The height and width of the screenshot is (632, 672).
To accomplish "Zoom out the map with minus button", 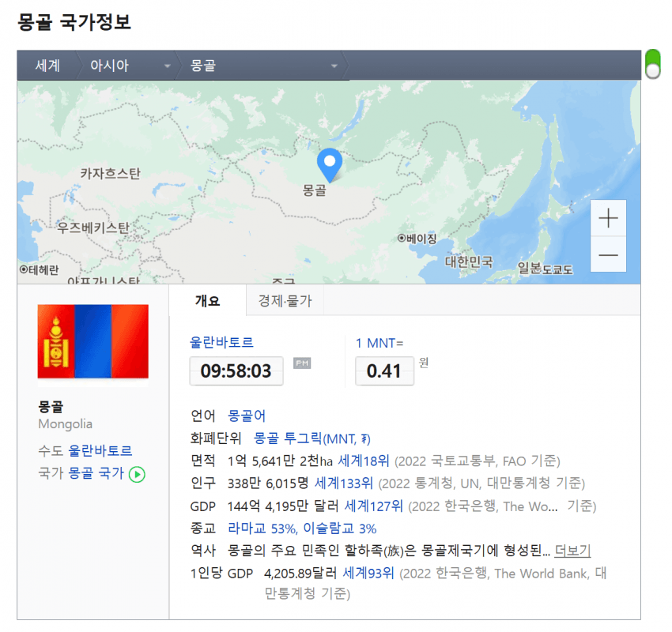I will (x=608, y=254).
